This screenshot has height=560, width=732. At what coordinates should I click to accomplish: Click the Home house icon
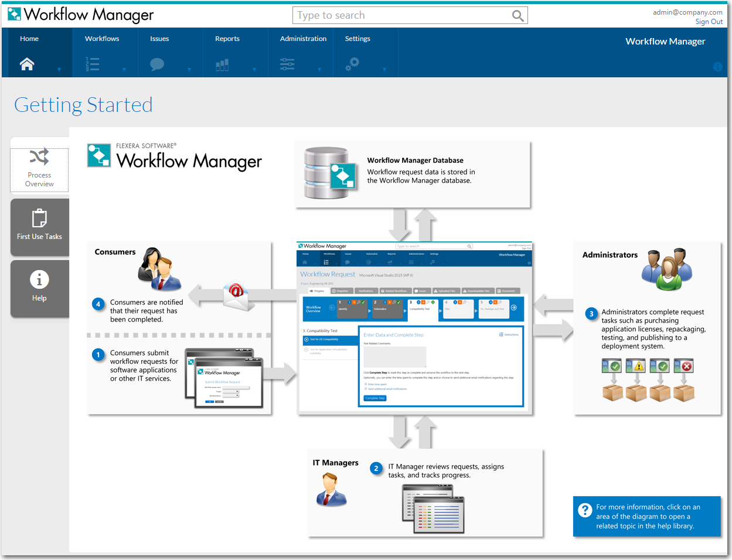click(27, 64)
